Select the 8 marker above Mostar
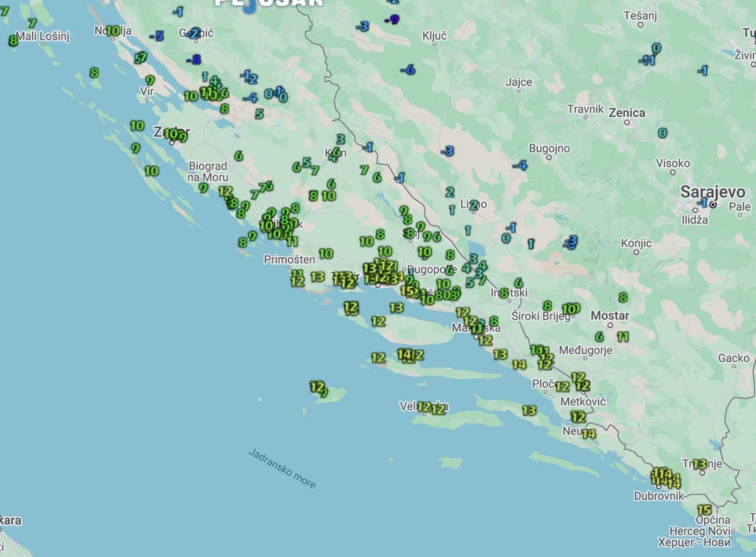The image size is (756, 557). coord(623,297)
